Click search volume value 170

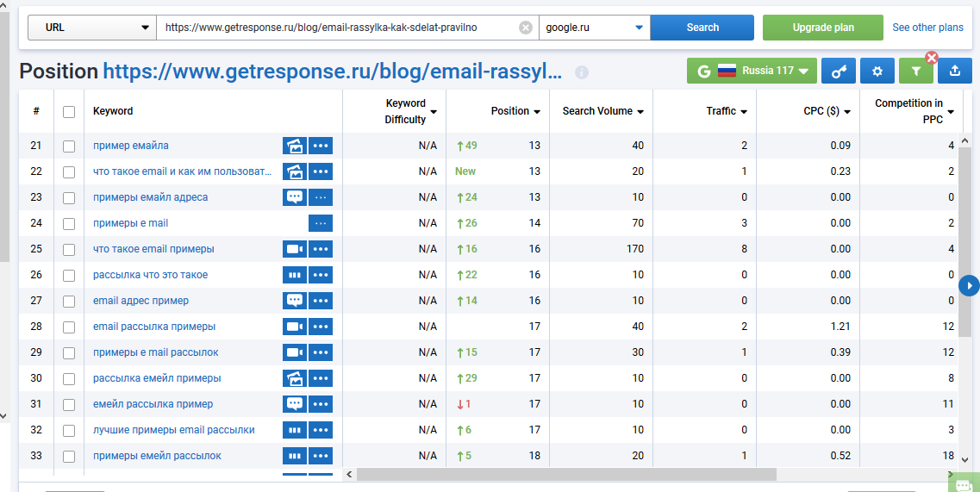tap(635, 249)
